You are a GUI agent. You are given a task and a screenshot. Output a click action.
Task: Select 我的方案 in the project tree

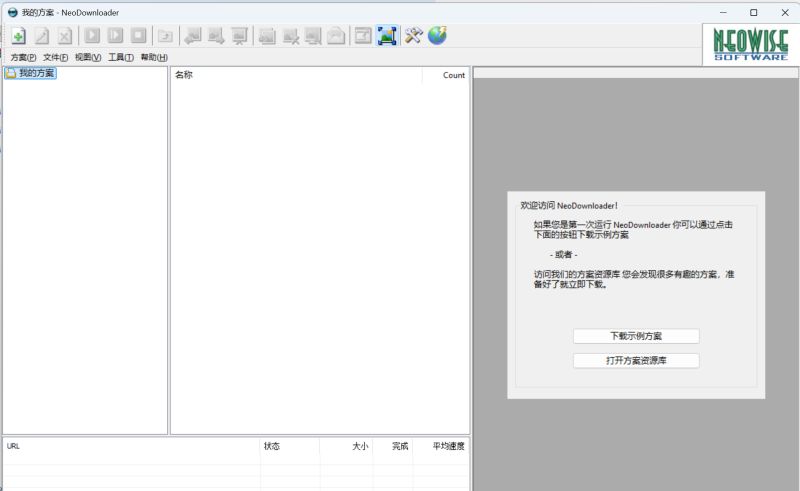[31, 73]
